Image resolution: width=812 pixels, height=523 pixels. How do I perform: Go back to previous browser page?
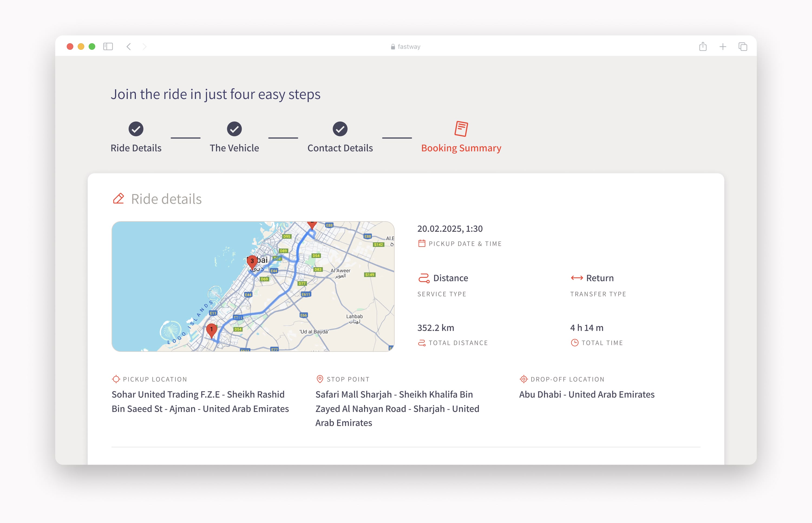[129, 47]
